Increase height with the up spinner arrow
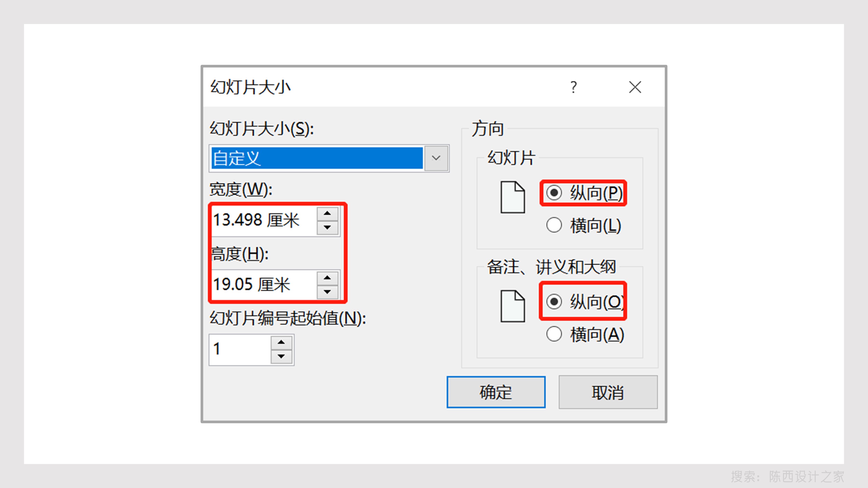 click(x=327, y=278)
